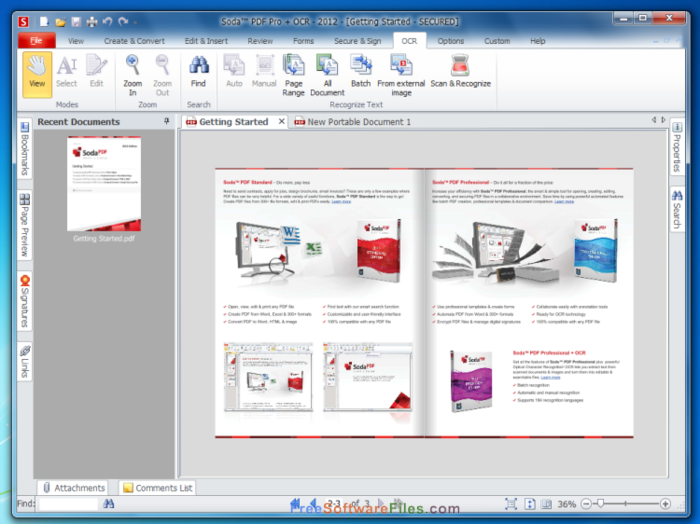Viewport: 700px width, 524px height.
Task: Open the Edit & Insert tab
Action: (206, 41)
